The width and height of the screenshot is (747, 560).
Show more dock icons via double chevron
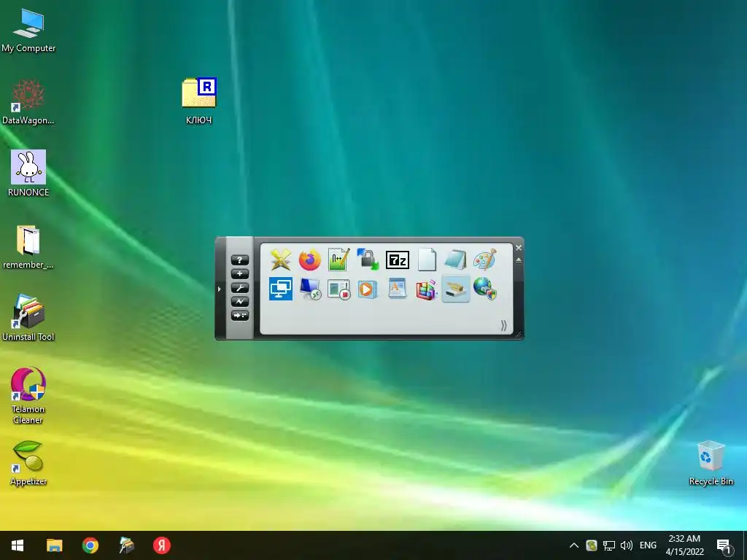[x=503, y=325]
